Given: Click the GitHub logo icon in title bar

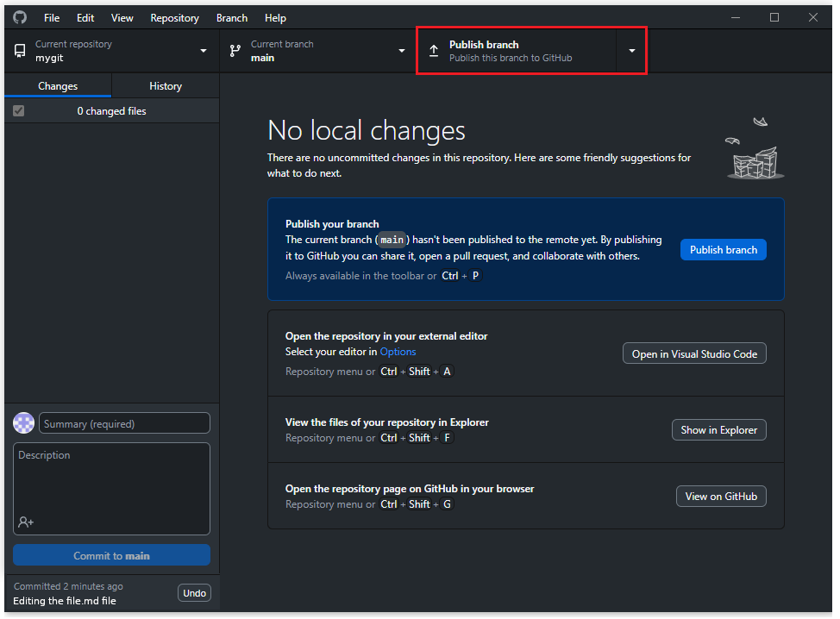Looking at the screenshot, I should 20,17.
